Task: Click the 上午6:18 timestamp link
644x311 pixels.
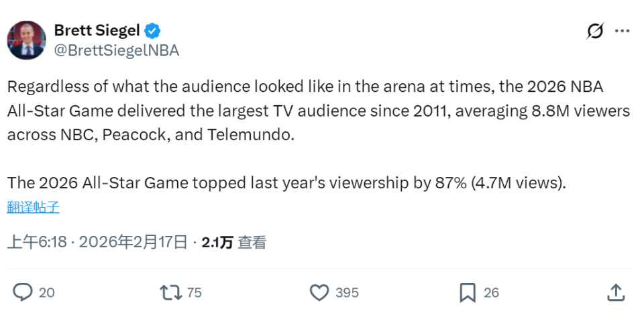Action: [37, 243]
